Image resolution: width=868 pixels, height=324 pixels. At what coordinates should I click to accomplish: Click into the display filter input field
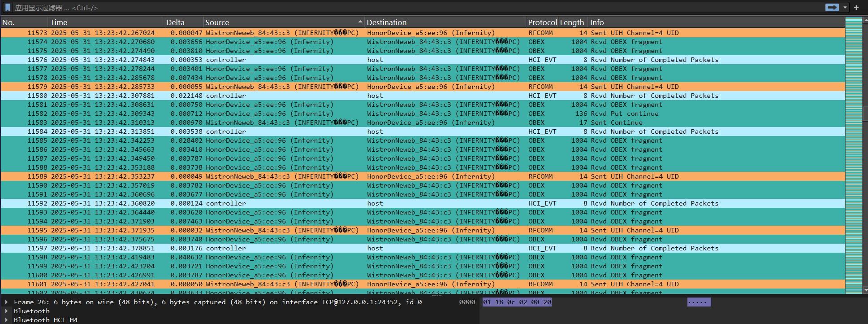click(403, 8)
